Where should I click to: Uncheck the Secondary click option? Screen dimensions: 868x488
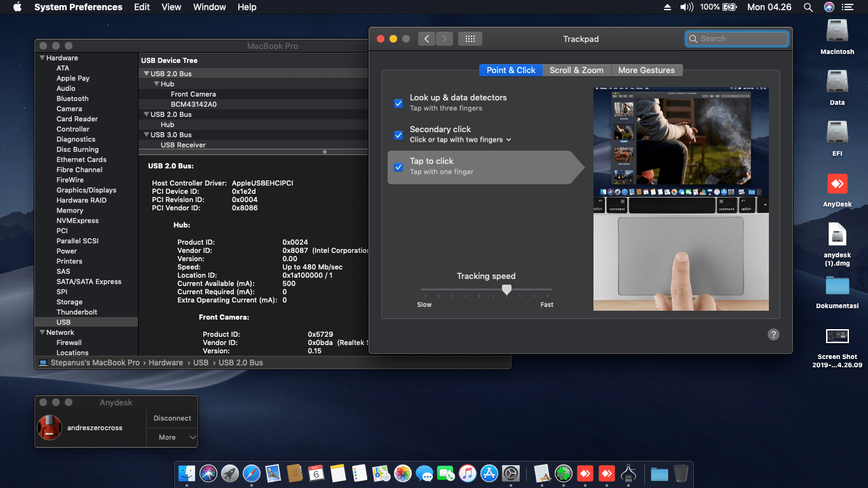click(x=398, y=135)
